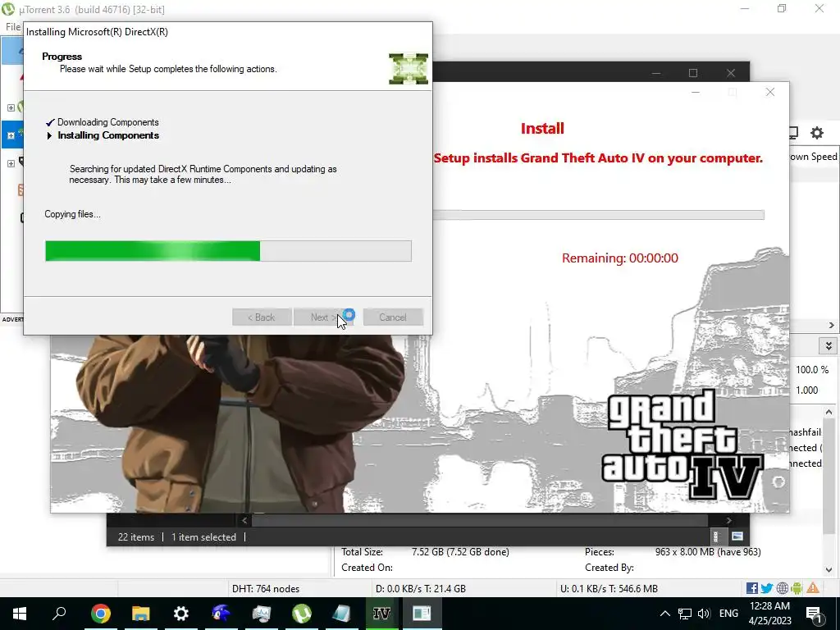Click the 'Downloading Components' step
Image resolution: width=840 pixels, height=630 pixels.
coord(107,122)
